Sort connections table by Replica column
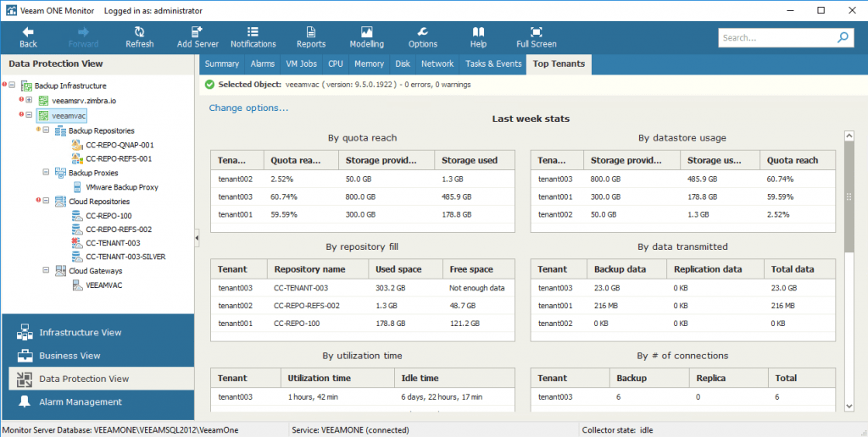 (728, 379)
